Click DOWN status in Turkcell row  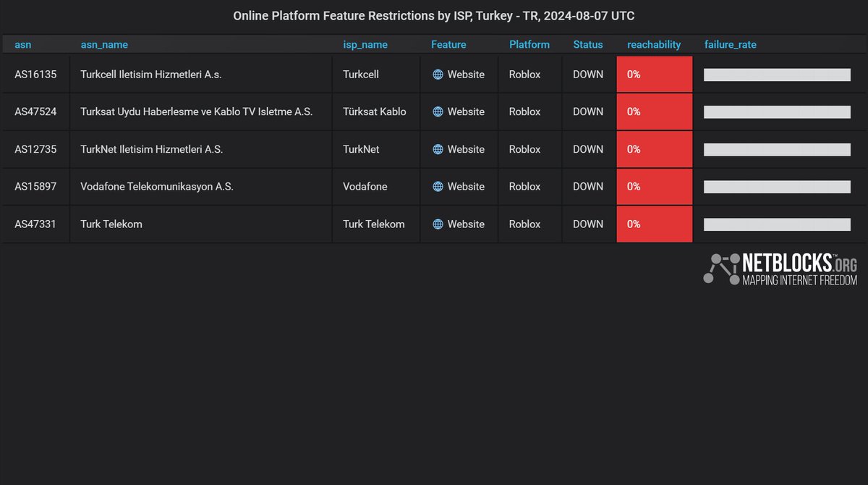click(x=588, y=75)
